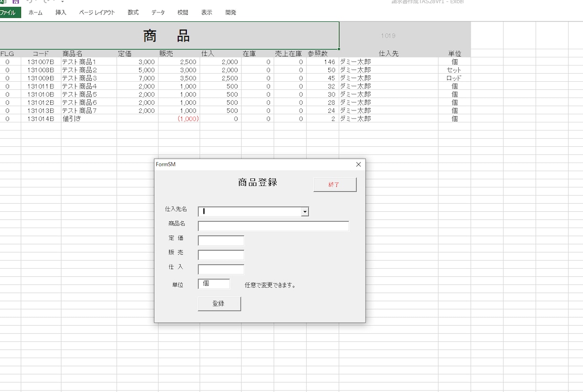583x392 pixels.
Task: Open the 挿入 ribbon tab
Action: [61, 12]
